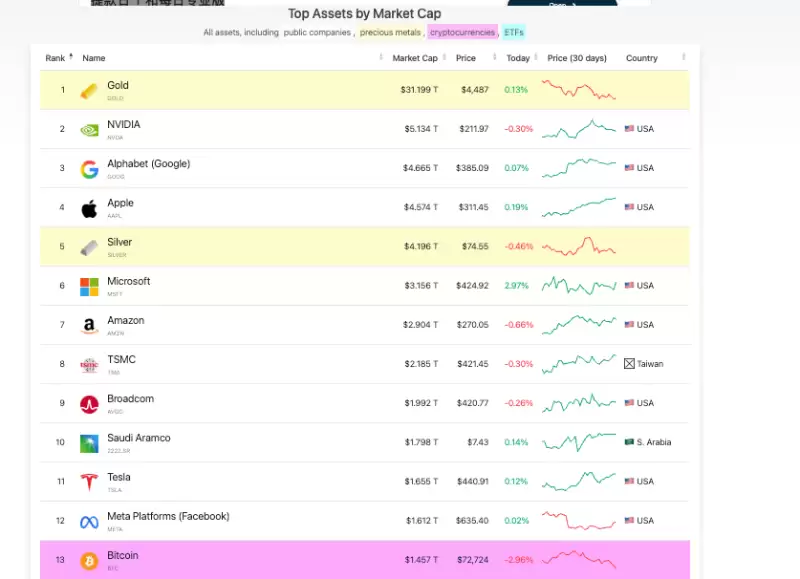Click Bitcoin price $72,724
The width and height of the screenshot is (800, 579).
472,560
